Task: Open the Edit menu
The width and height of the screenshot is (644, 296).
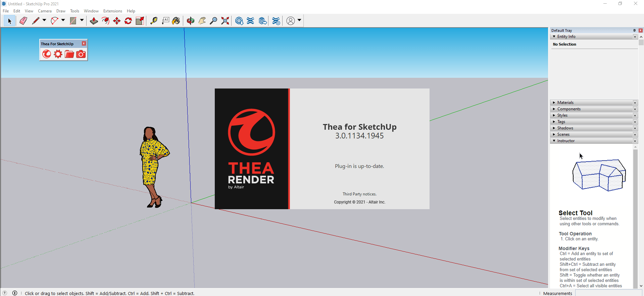Action: click(17, 11)
